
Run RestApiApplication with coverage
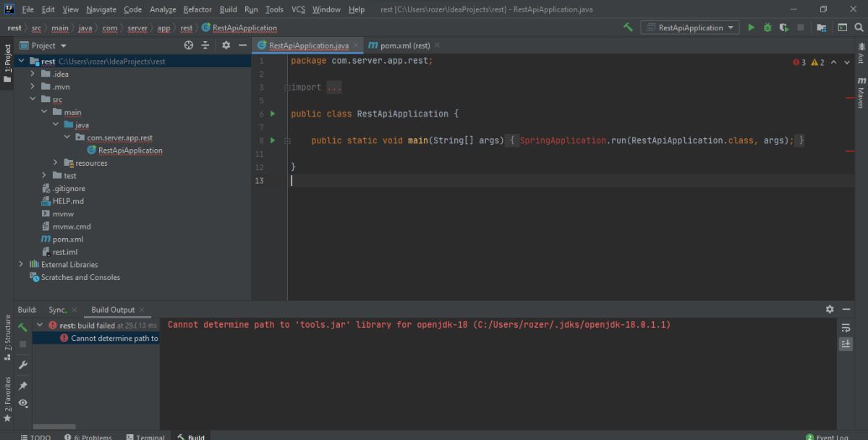point(783,27)
